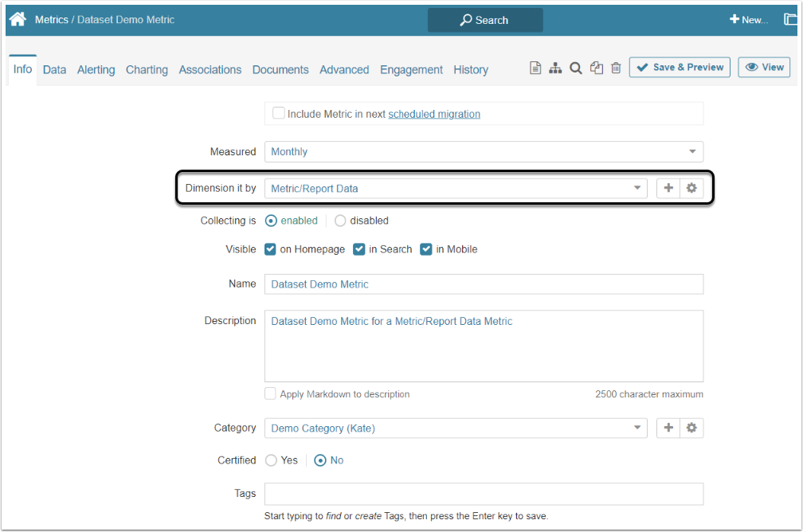Expand the Dimension it by dropdown
This screenshot has height=532, width=803.
tap(455, 188)
